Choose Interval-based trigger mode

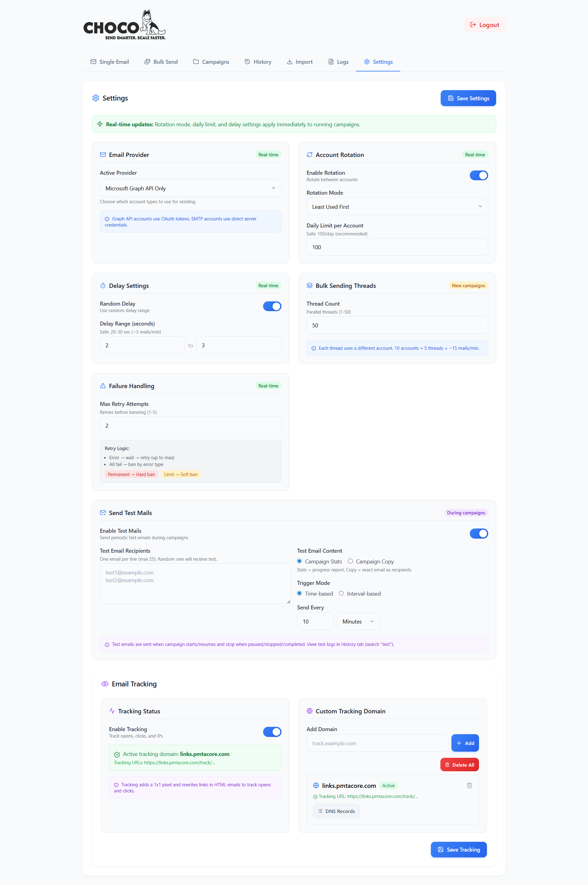click(x=341, y=593)
